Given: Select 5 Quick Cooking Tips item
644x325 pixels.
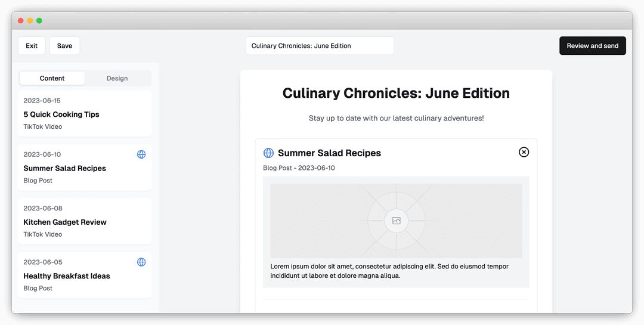Looking at the screenshot, I should (x=85, y=114).
